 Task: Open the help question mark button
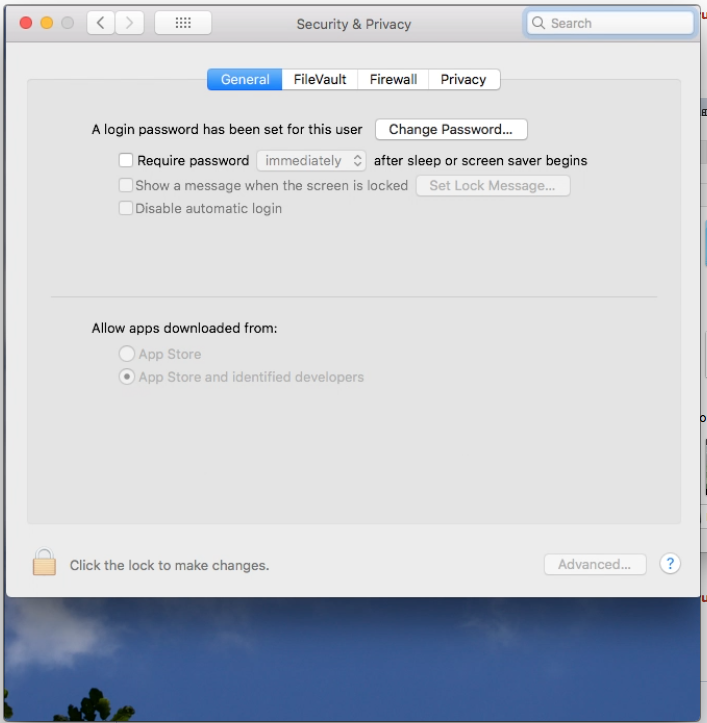click(x=670, y=564)
